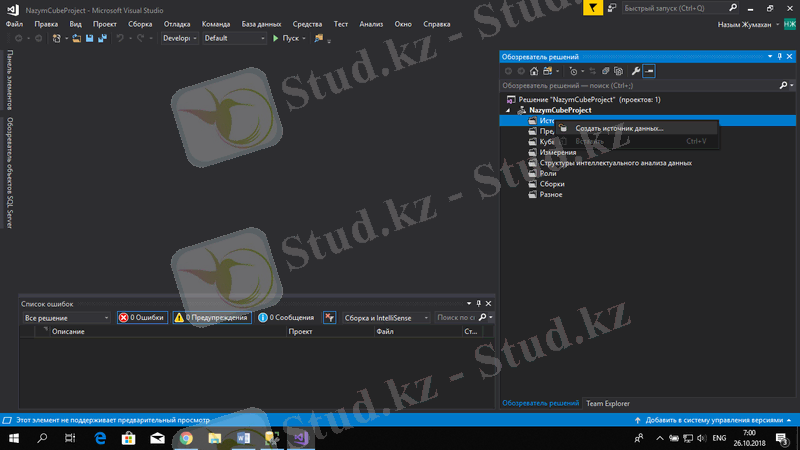The width and height of the screenshot is (800, 450).
Task: Click 'Добавить в систему управления версиями'
Action: pos(714,420)
